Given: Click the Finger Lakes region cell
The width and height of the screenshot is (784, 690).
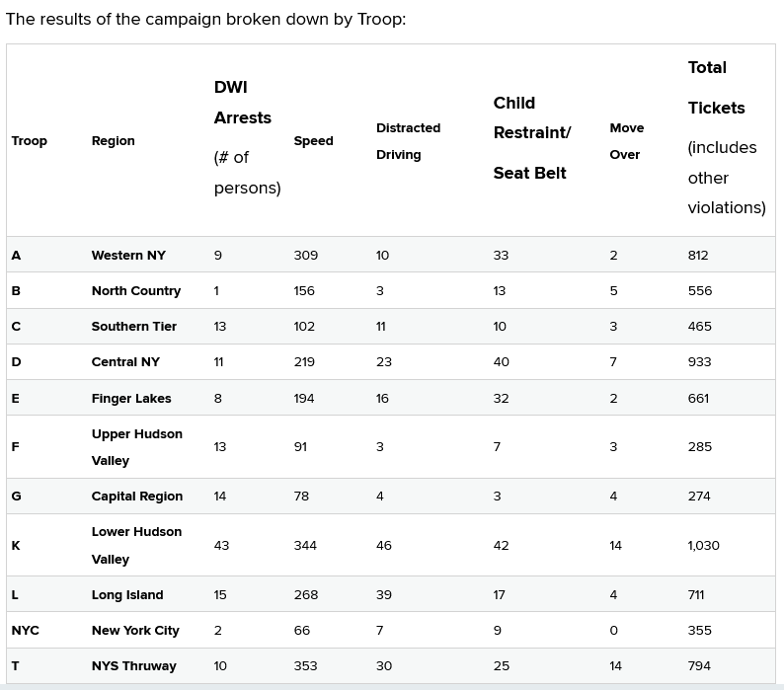Looking at the screenshot, I should point(131,399).
